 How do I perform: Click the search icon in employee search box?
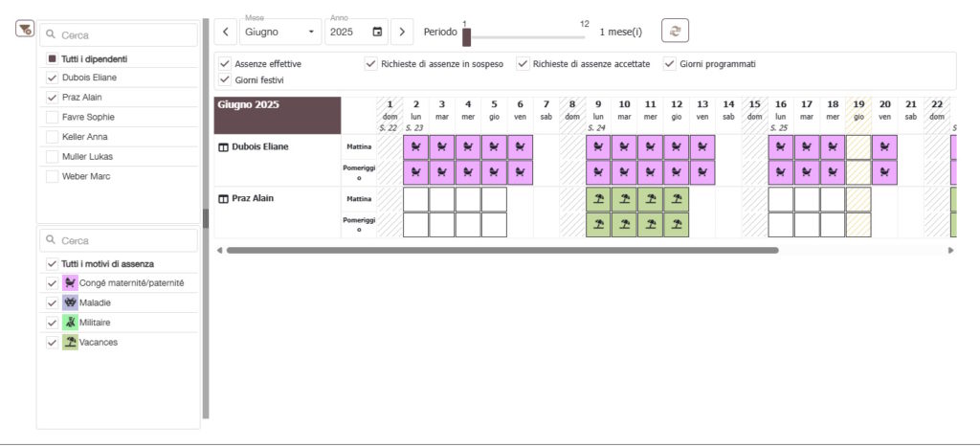[x=52, y=35]
